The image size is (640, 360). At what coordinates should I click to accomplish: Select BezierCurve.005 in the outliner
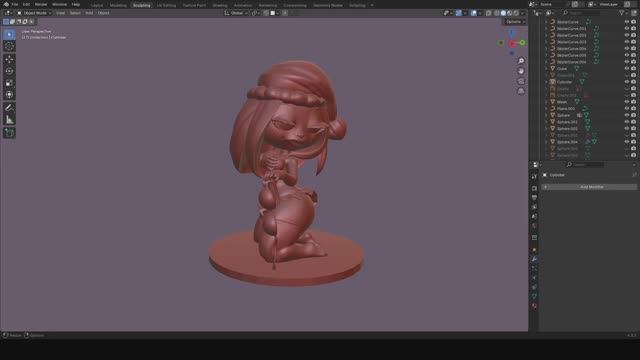(x=571, y=55)
